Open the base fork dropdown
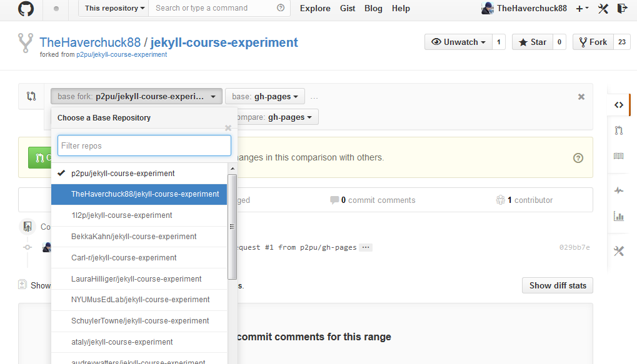The height and width of the screenshot is (364, 637). 136,97
